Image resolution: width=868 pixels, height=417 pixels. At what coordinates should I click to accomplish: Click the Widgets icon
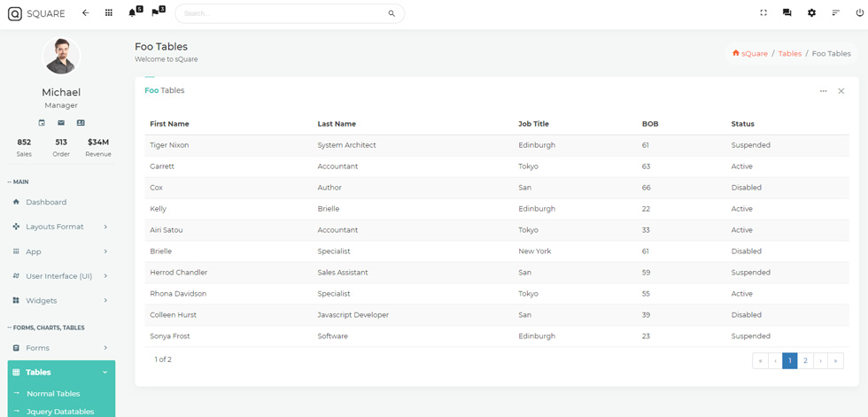tap(16, 300)
